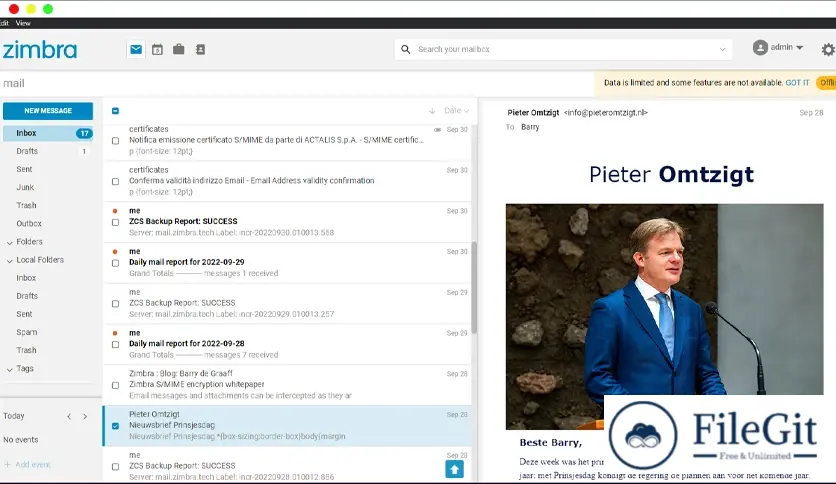
Task: Check Daily mail report for 2022-09-29
Action: (x=115, y=263)
